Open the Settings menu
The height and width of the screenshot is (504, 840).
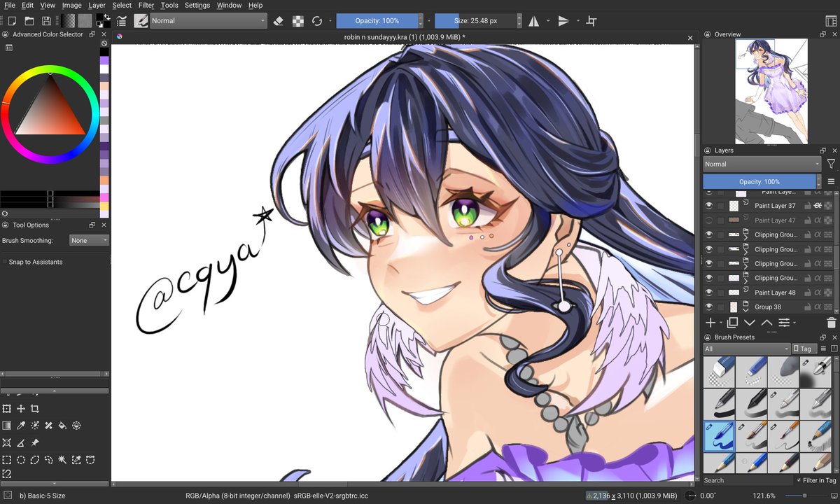pyautogui.click(x=197, y=5)
